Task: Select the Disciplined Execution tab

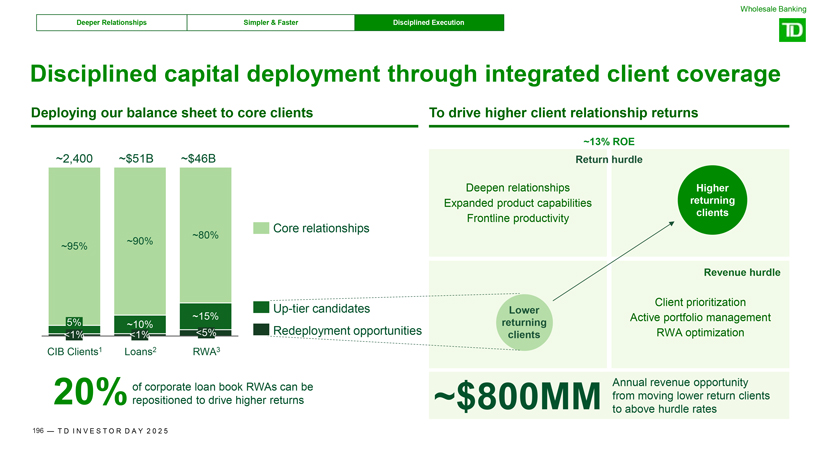Action: click(428, 22)
